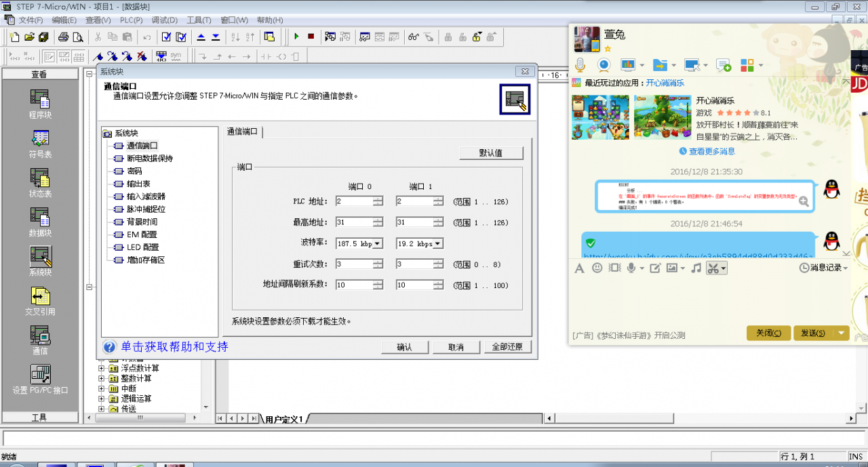This screenshot has width=868, height=467.
Task: Select 脉冲捕捉位 in system block tree
Action: coord(146,209)
